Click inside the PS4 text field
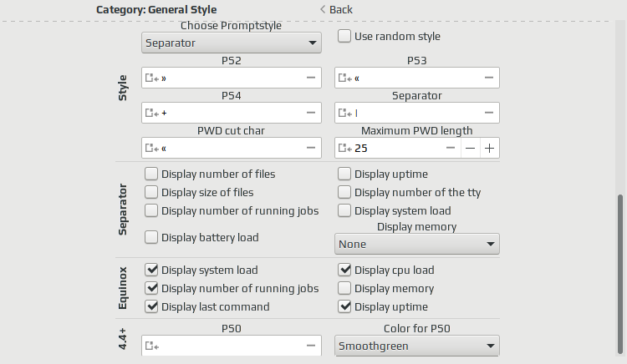 click(232, 113)
